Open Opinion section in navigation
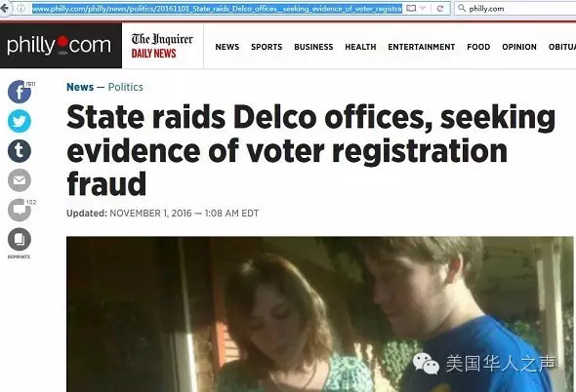This screenshot has width=576, height=392. [x=519, y=47]
